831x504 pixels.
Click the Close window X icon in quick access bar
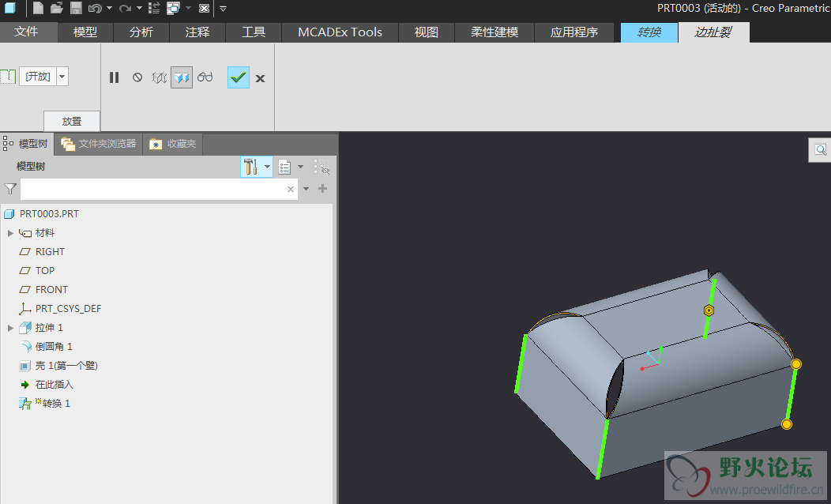point(204,8)
